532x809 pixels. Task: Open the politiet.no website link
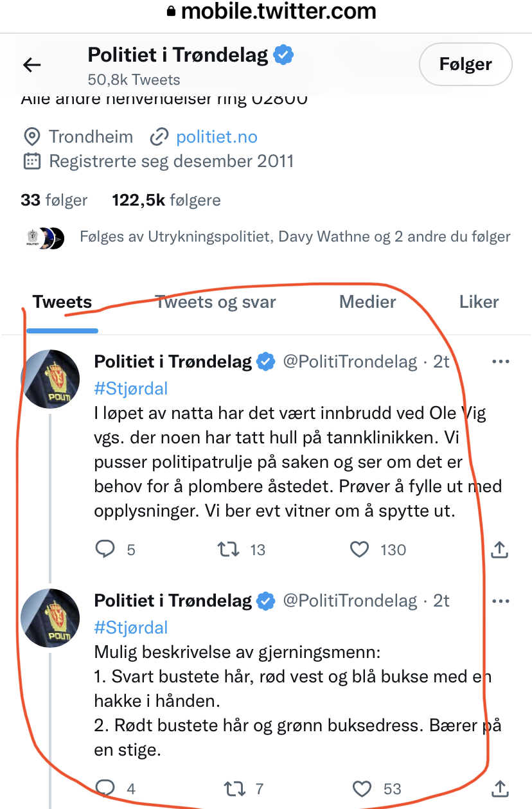[217, 137]
